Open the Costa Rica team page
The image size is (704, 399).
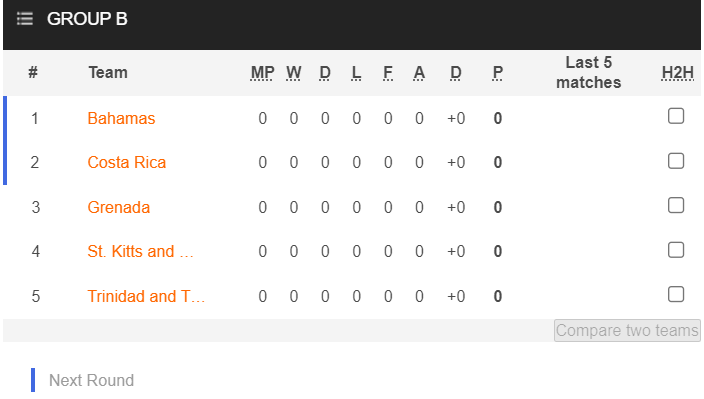pos(127,162)
